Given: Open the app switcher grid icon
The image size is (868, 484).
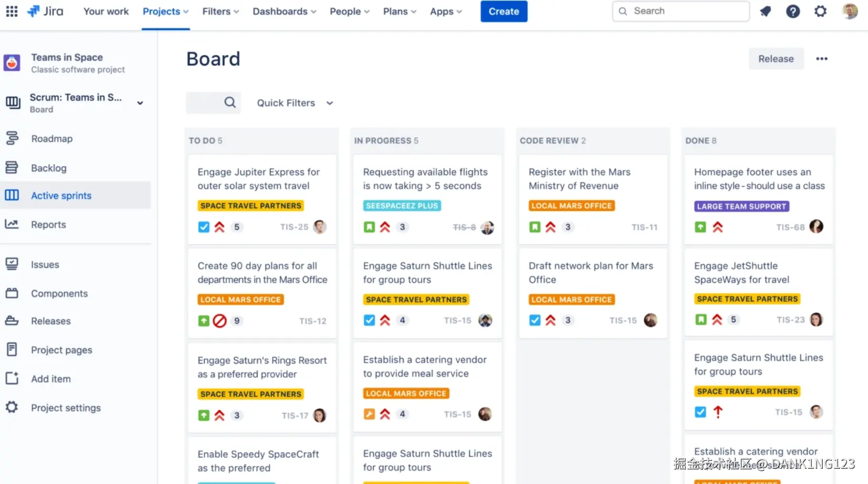Looking at the screenshot, I should tap(11, 11).
